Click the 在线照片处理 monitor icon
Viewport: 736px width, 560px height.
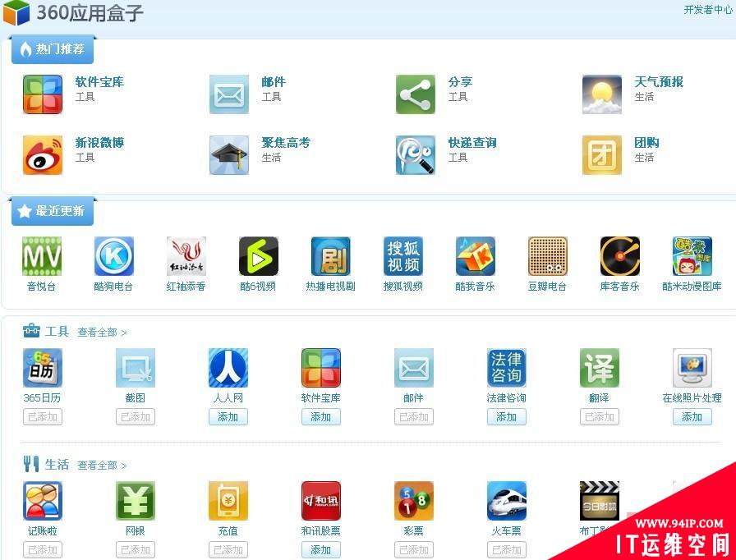(x=692, y=368)
